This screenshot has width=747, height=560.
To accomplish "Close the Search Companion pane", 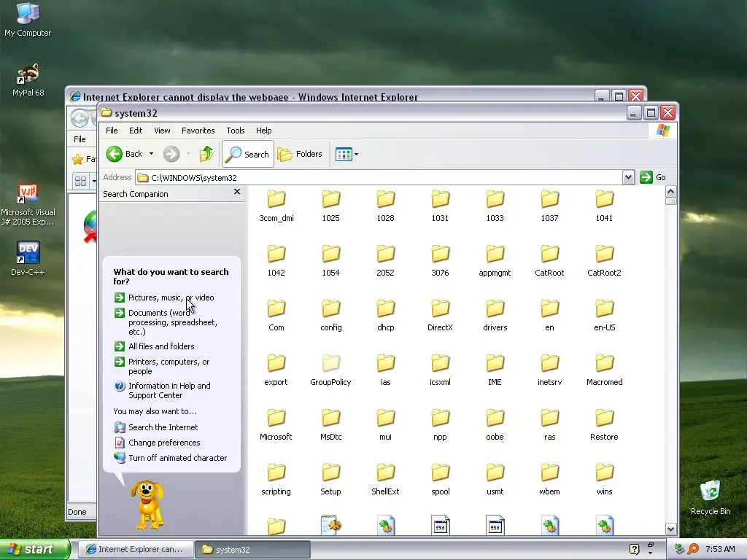I will 237,192.
